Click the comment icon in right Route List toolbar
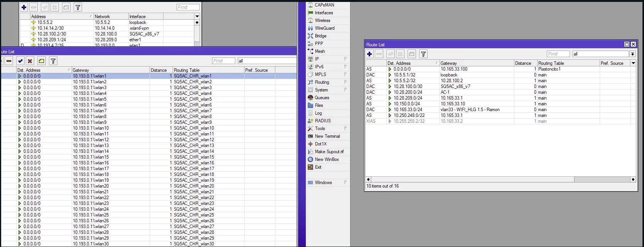The width and height of the screenshot is (644, 247). click(411, 54)
